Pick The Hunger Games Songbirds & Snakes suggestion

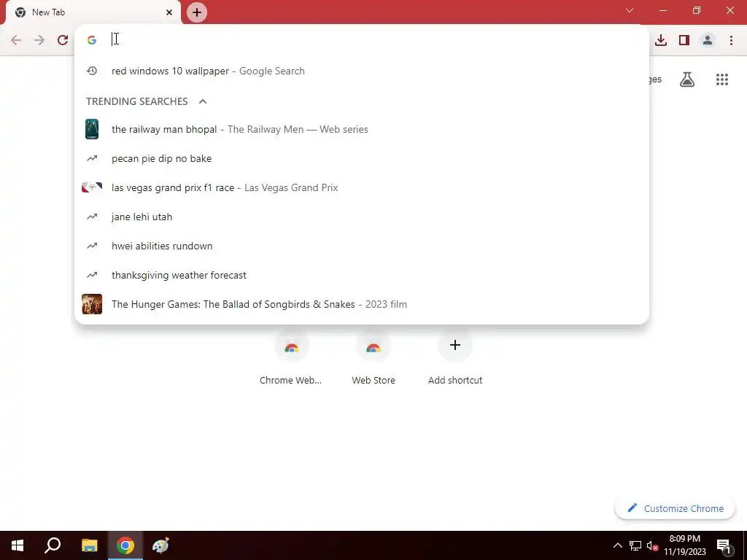click(x=362, y=304)
